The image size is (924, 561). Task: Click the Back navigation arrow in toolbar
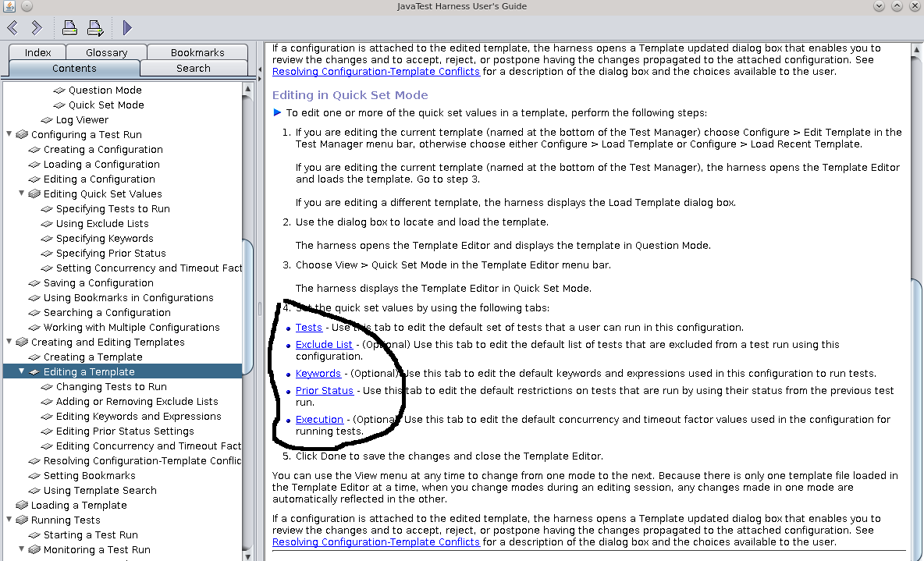12,28
